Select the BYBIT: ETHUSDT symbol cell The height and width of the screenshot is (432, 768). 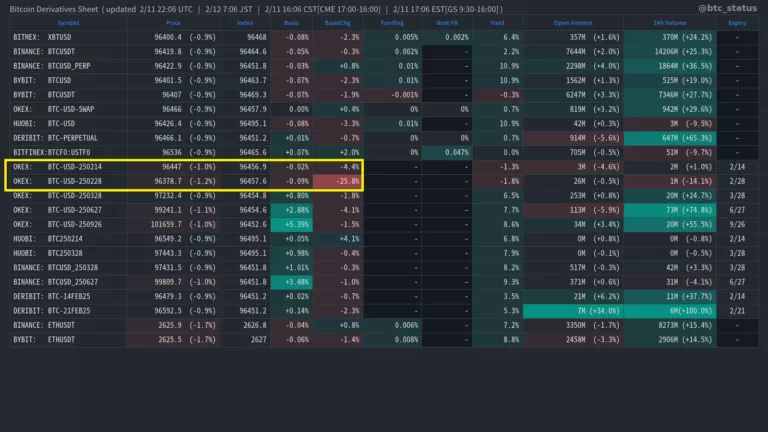tap(68, 339)
